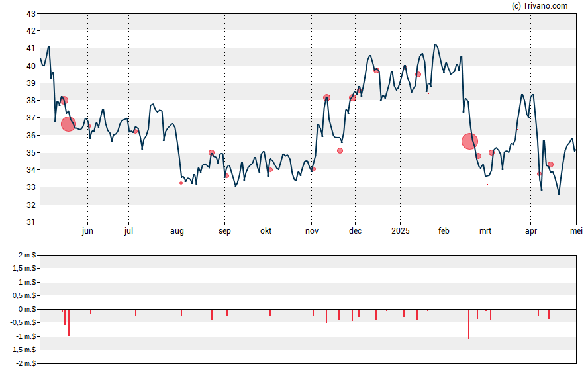Click the red bubble near 39.5 in mid-January

click(x=418, y=75)
